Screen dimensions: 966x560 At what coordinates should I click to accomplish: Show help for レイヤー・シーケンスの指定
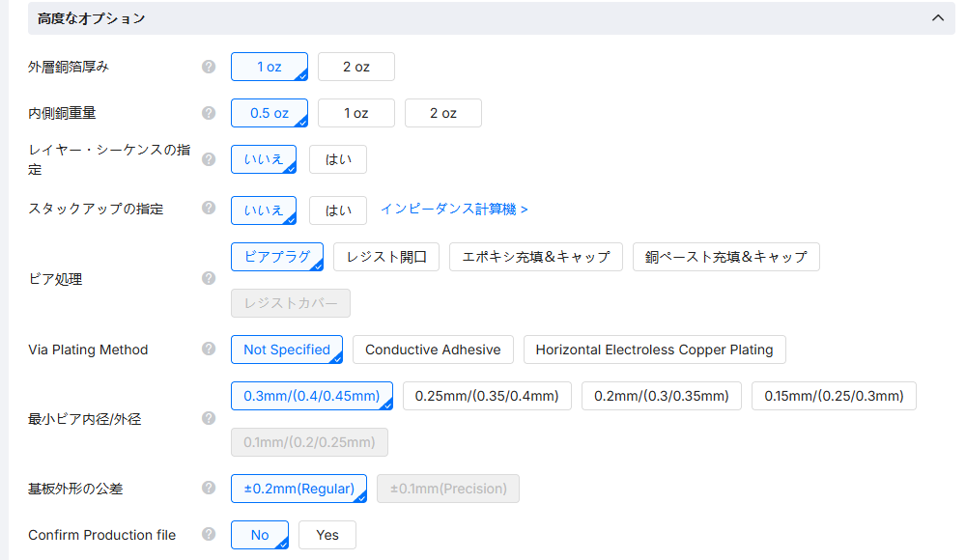(x=209, y=159)
